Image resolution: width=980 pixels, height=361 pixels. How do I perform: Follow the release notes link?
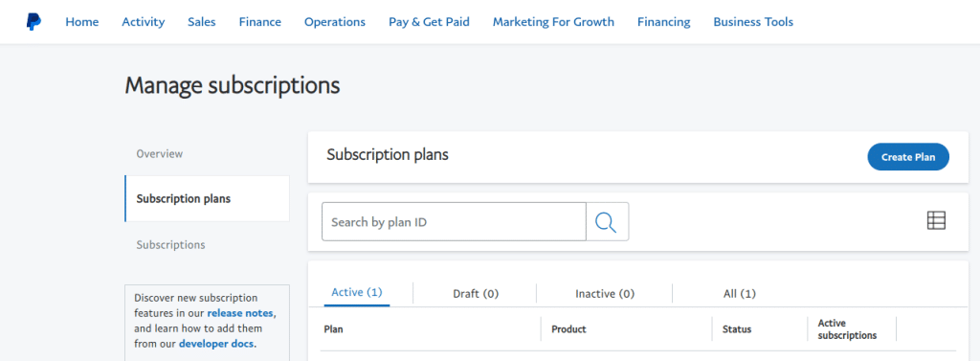(240, 313)
